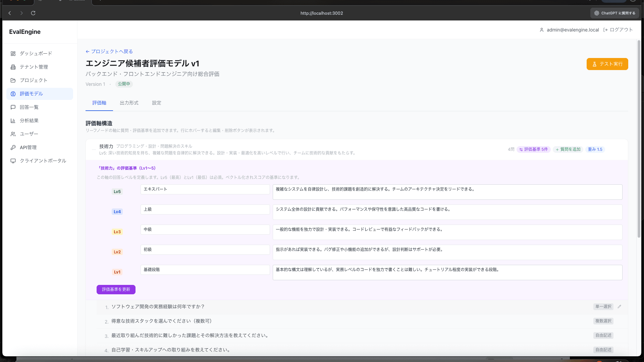Switch to the 出力形式 tab

pyautogui.click(x=129, y=103)
